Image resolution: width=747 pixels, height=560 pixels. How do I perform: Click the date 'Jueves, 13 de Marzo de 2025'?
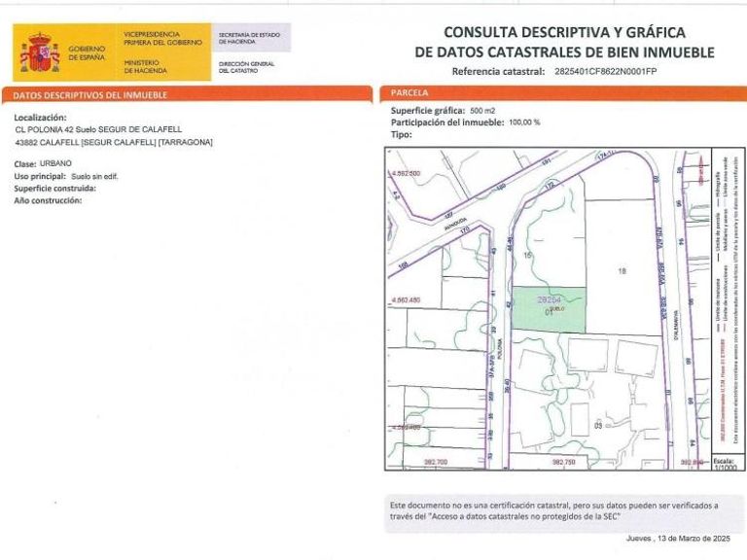click(x=678, y=539)
